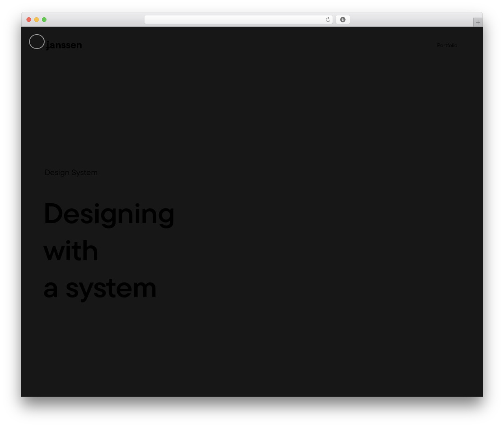Open the downloads button in the toolbar
504x427 pixels.
pyautogui.click(x=343, y=20)
